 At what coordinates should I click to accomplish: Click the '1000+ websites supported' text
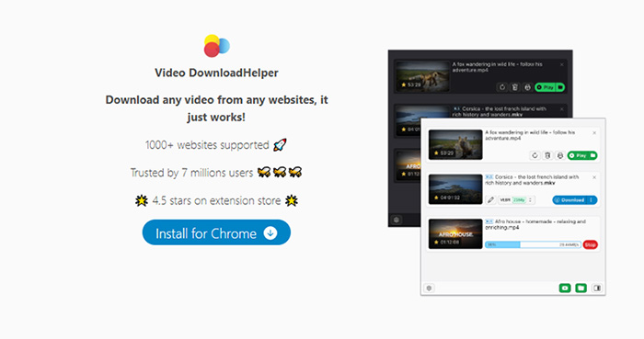207,145
